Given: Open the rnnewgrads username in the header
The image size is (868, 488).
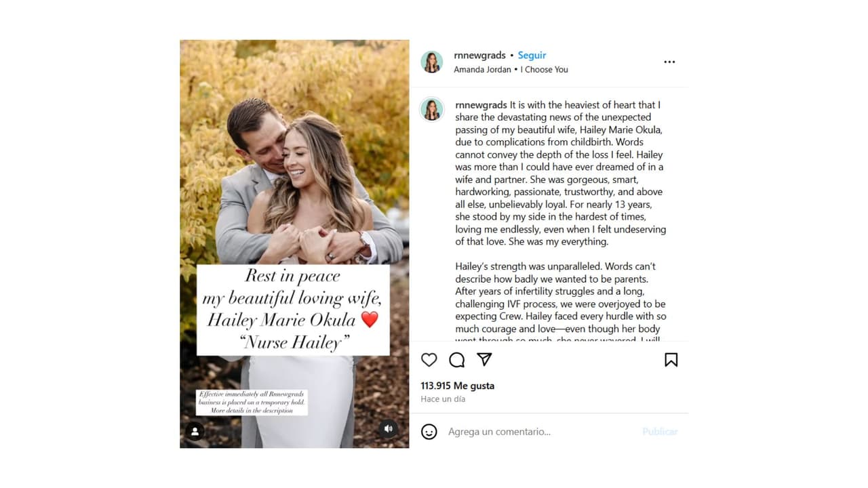Looking at the screenshot, I should [x=479, y=56].
